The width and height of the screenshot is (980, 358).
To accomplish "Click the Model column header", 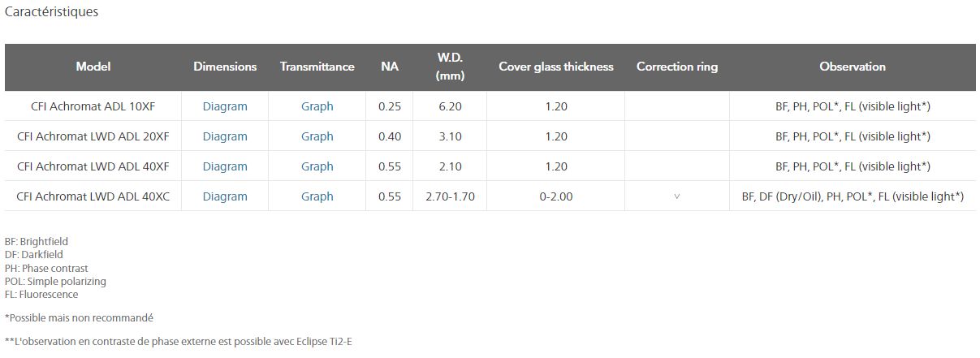I will click(93, 67).
